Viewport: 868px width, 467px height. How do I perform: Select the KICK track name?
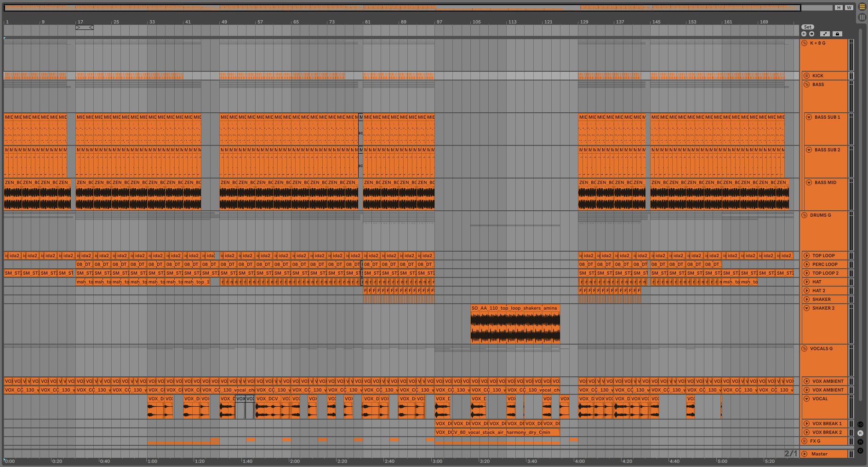(x=818, y=76)
